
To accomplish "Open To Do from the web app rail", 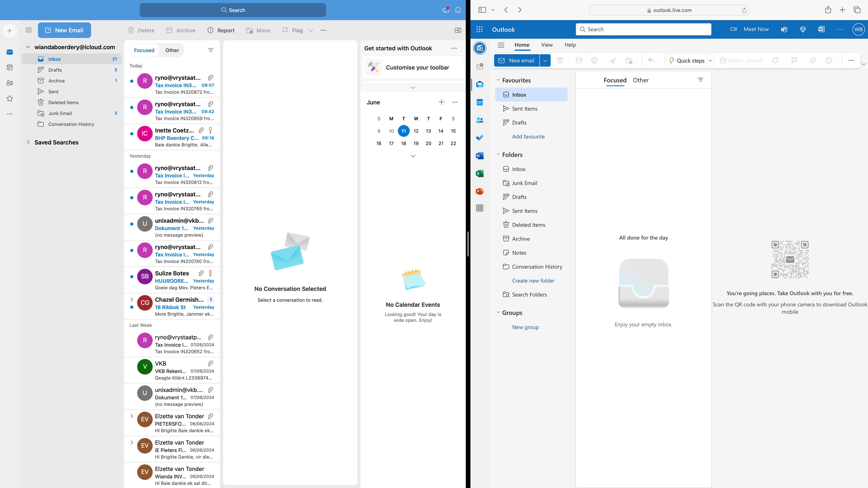I will 480,137.
